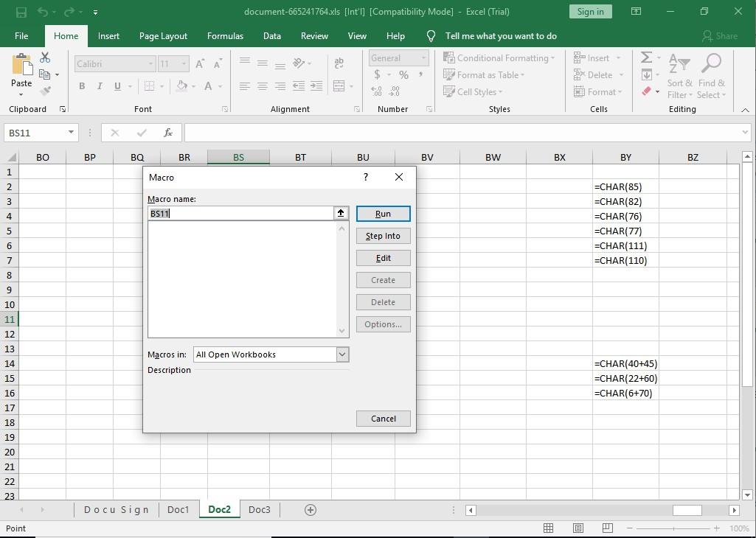The width and height of the screenshot is (756, 538).
Task: Add a new sheet with plus icon
Action: pos(311,510)
